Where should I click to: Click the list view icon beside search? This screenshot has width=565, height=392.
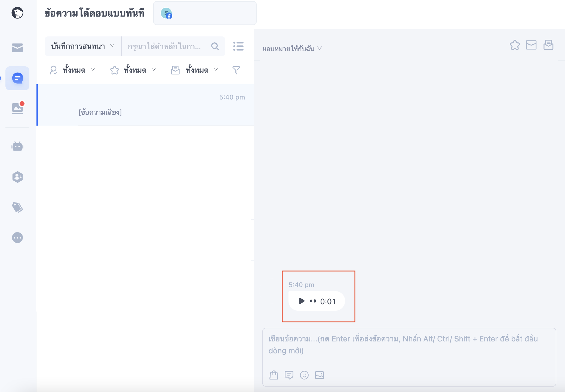pos(238,46)
